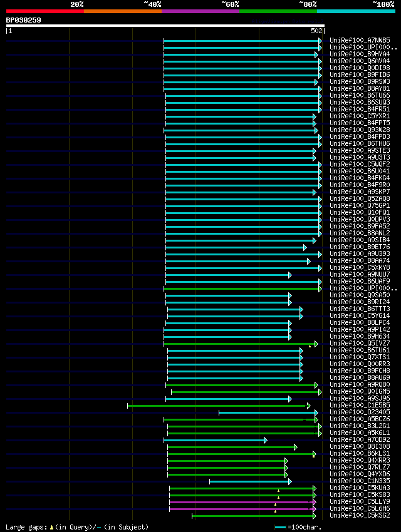
Task: Select the UniRef100_C5WQF2 label
Action: point(360,164)
